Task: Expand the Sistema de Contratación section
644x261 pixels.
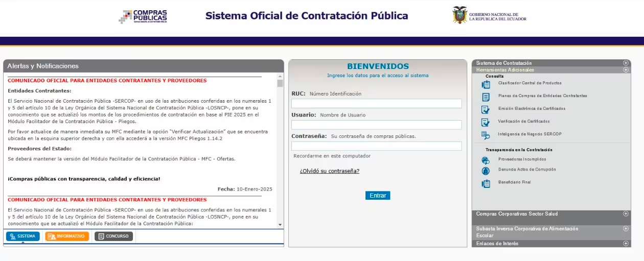Action: 626,63
